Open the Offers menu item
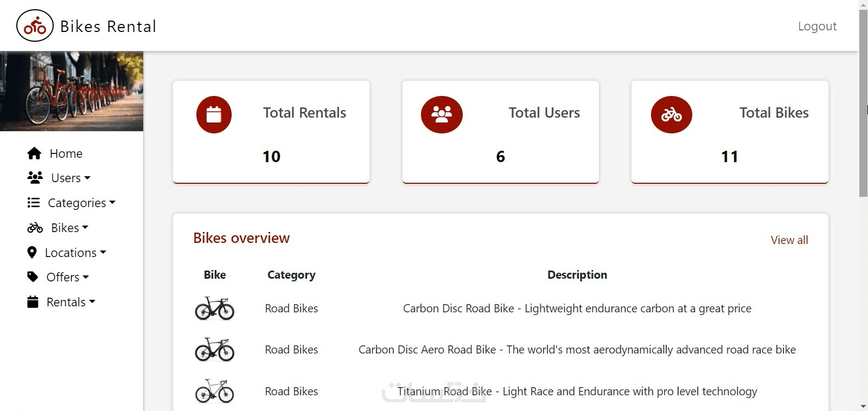Image resolution: width=868 pixels, height=411 pixels. (68, 277)
